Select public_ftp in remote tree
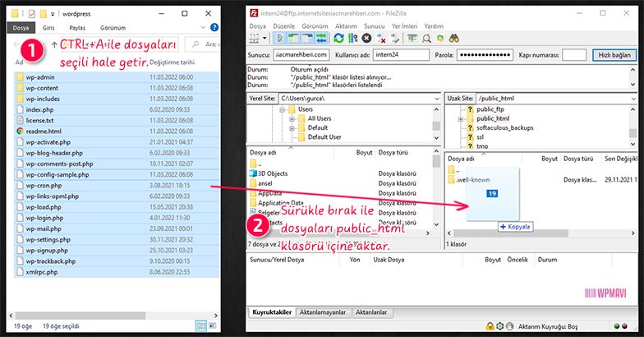 pos(490,109)
